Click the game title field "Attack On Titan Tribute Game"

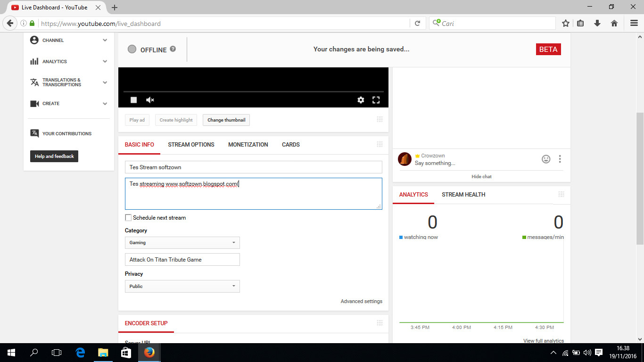point(182,260)
